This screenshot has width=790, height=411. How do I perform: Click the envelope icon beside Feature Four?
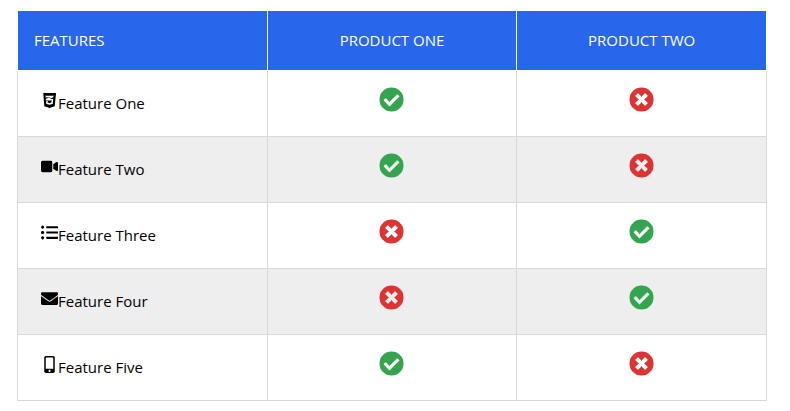49,299
